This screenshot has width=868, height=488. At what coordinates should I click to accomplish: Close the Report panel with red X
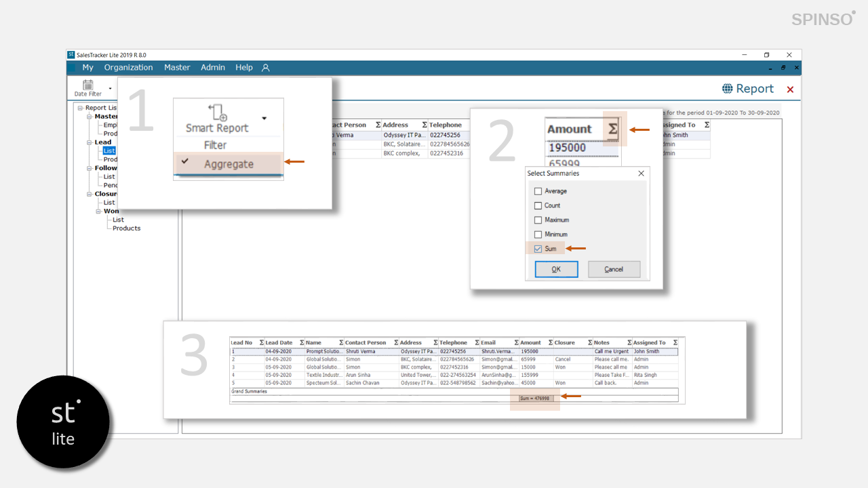790,89
